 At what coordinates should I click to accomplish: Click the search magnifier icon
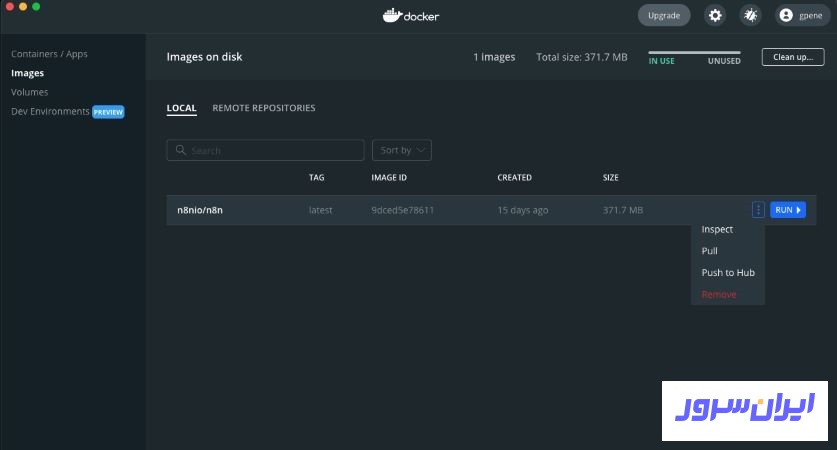coord(181,150)
